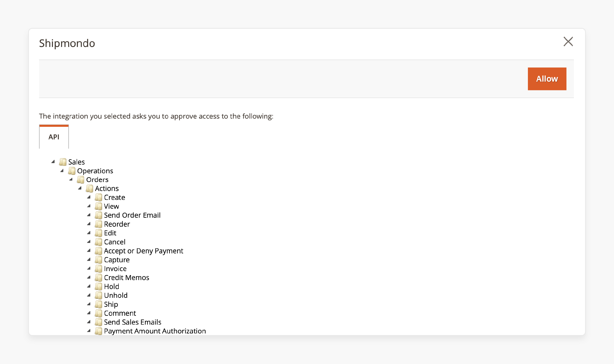This screenshot has width=614, height=364.
Task: Click the Reorder folder icon
Action: click(98, 224)
